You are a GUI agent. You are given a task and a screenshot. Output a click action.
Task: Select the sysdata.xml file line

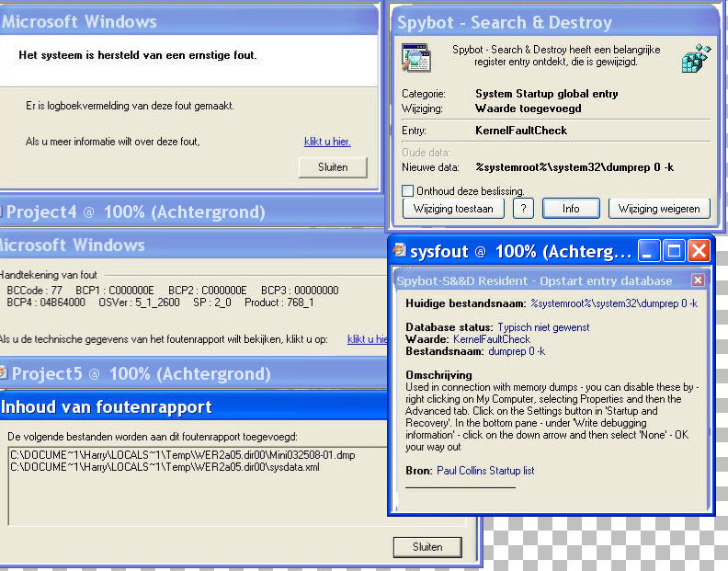(165, 467)
